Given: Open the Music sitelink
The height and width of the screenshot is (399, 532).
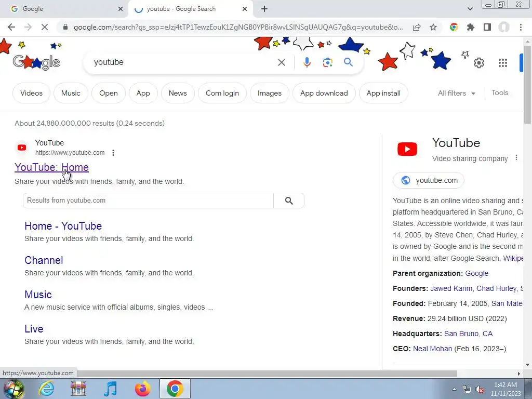Looking at the screenshot, I should tap(38, 295).
